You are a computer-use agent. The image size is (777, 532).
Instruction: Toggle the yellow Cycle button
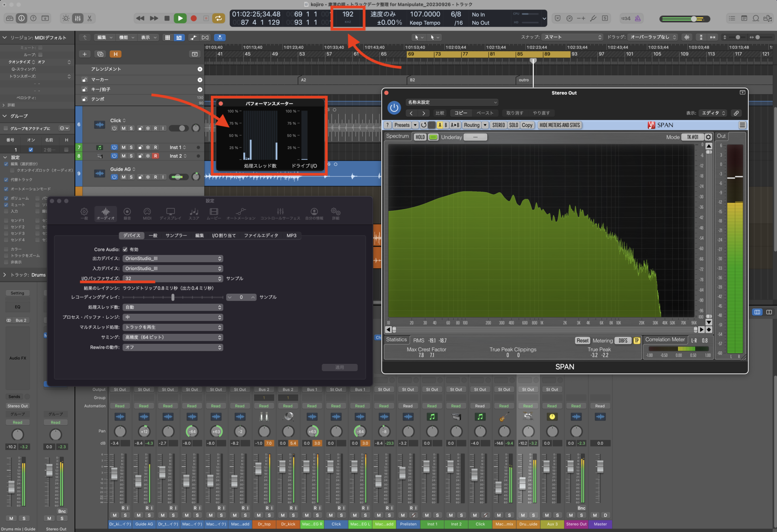[219, 18]
